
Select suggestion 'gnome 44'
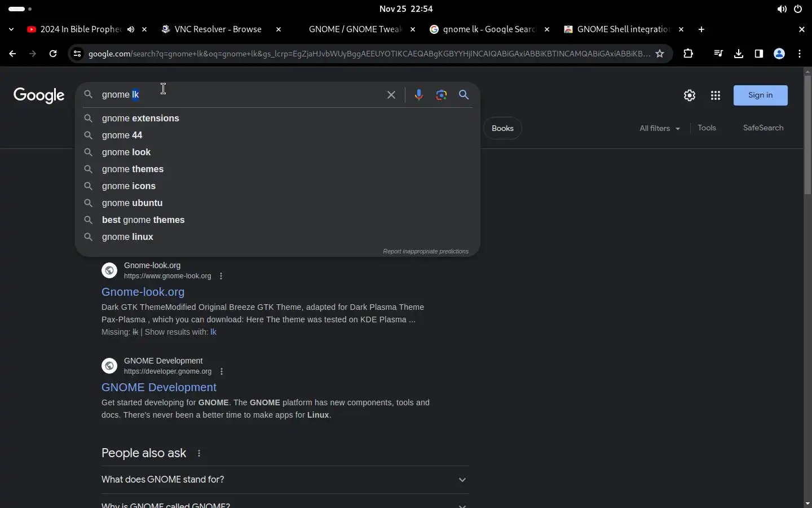tap(277, 135)
